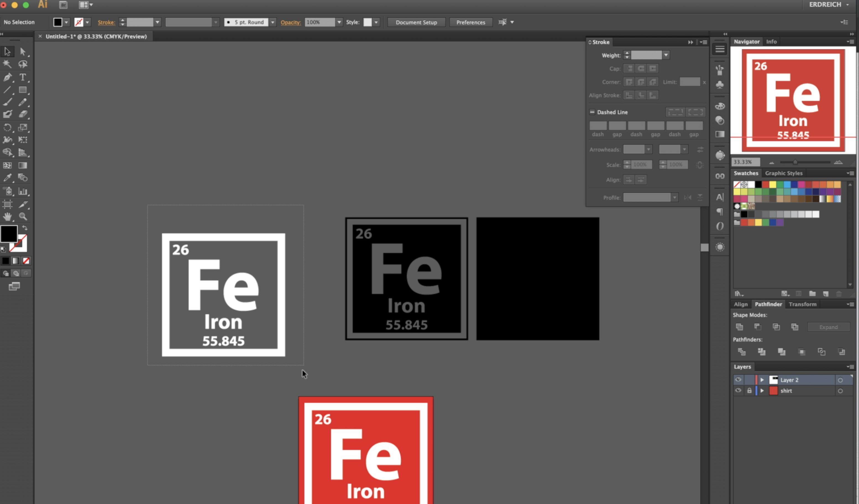Image resolution: width=859 pixels, height=504 pixels.
Task: Select the Type tool
Action: pyautogui.click(x=22, y=77)
